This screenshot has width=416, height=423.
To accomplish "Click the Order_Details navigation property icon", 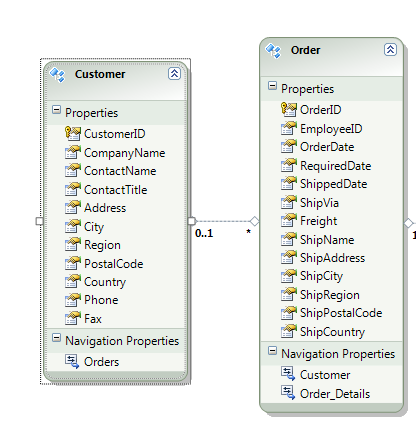I will 288,393.
